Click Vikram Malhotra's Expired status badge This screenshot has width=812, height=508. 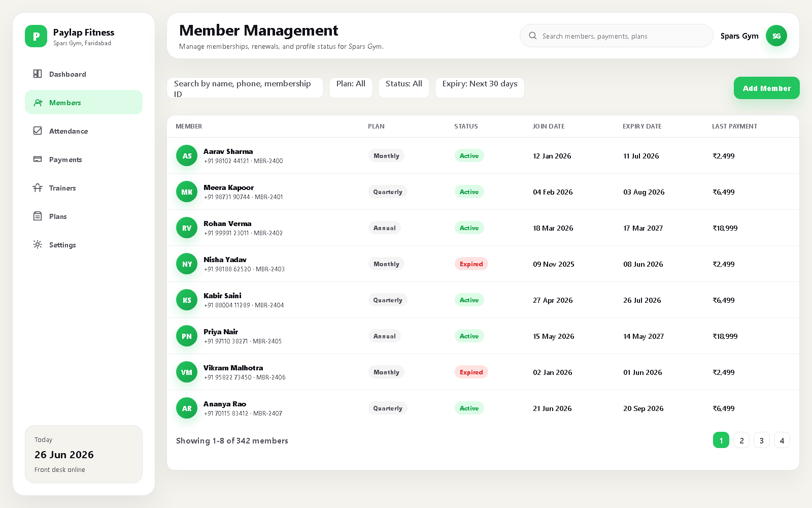coord(471,372)
